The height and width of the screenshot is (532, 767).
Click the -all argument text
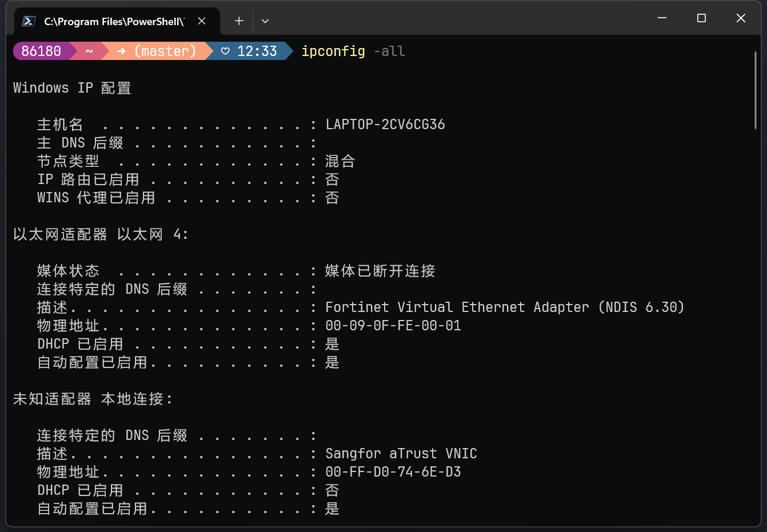coord(390,51)
